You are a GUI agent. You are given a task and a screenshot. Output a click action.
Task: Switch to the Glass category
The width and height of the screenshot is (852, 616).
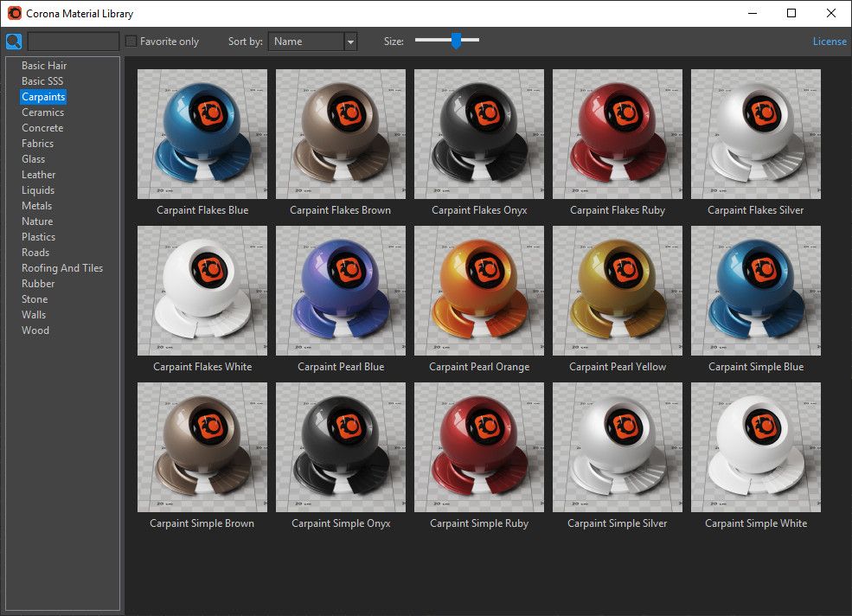[x=34, y=159]
